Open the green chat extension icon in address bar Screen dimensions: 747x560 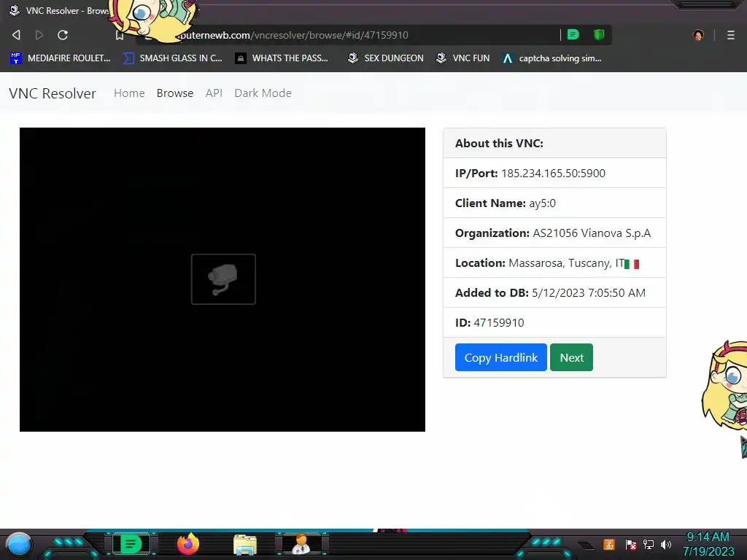click(x=573, y=34)
